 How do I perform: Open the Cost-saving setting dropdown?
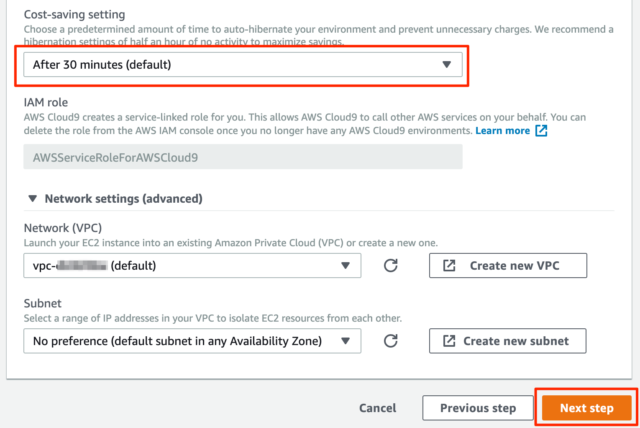point(243,64)
